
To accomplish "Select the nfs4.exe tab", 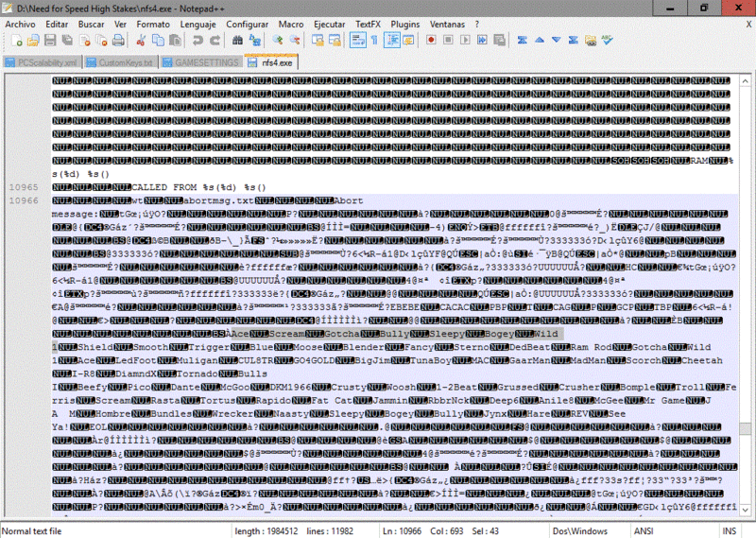I will (271, 62).
